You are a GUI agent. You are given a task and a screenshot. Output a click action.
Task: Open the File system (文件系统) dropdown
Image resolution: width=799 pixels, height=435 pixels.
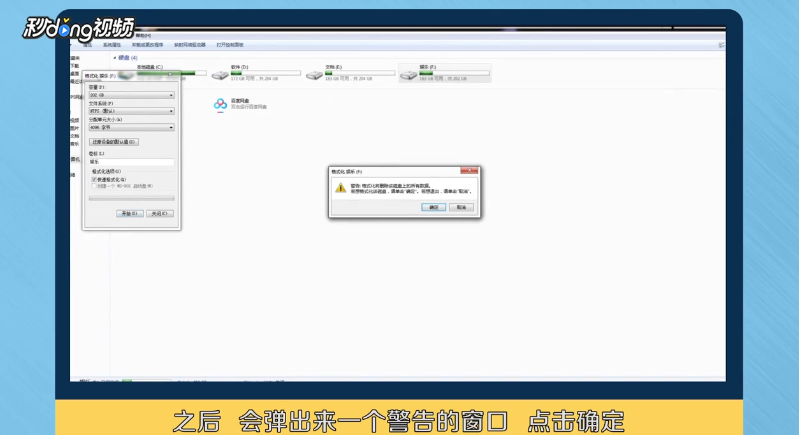[x=131, y=111]
